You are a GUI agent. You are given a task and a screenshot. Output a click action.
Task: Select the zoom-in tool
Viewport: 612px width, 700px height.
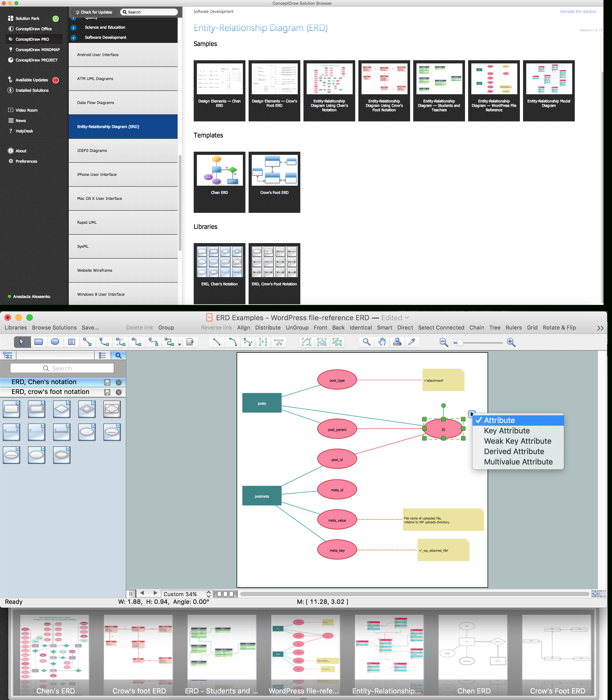pyautogui.click(x=511, y=341)
